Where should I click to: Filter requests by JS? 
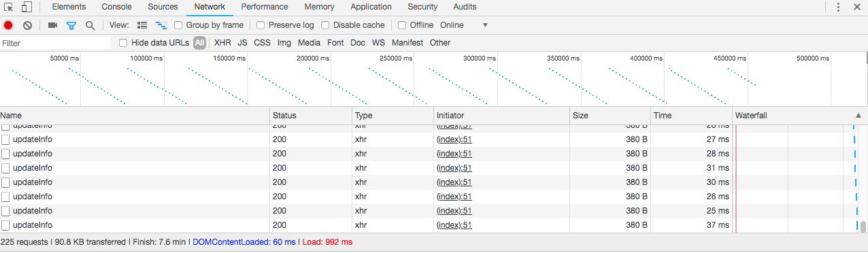point(242,43)
